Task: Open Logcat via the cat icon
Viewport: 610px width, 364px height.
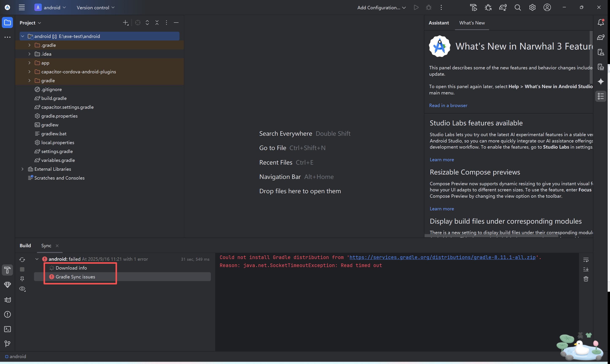Action: pyautogui.click(x=7, y=300)
